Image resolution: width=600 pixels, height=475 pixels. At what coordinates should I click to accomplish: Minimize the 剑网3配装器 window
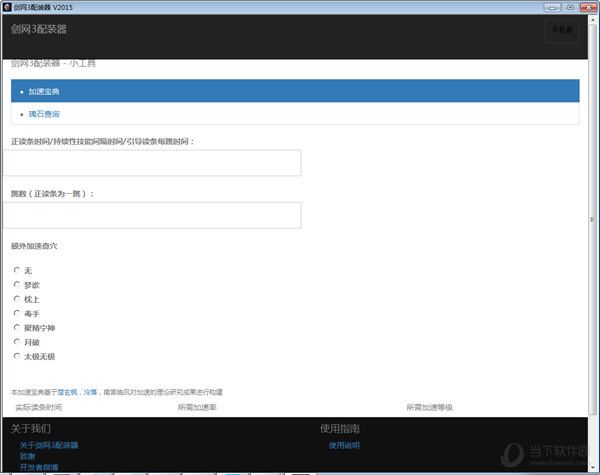coord(552,7)
